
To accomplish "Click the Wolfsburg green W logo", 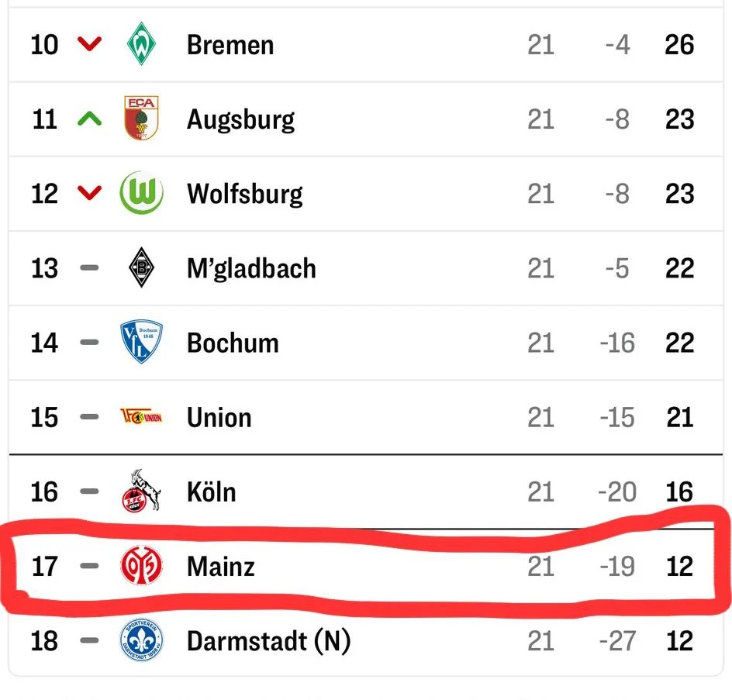I will coord(141,193).
